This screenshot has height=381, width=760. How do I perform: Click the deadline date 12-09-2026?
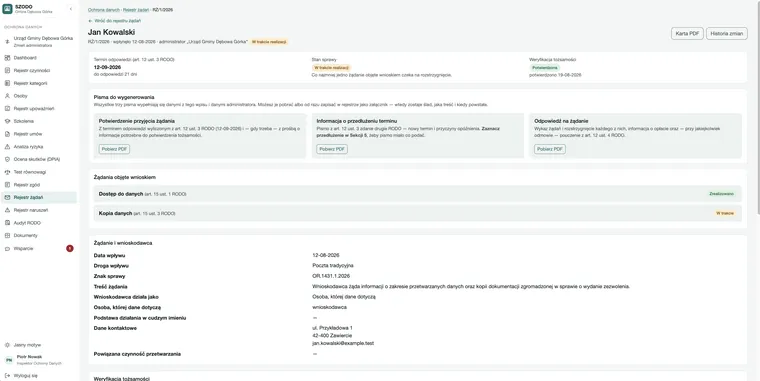pyautogui.click(x=107, y=67)
